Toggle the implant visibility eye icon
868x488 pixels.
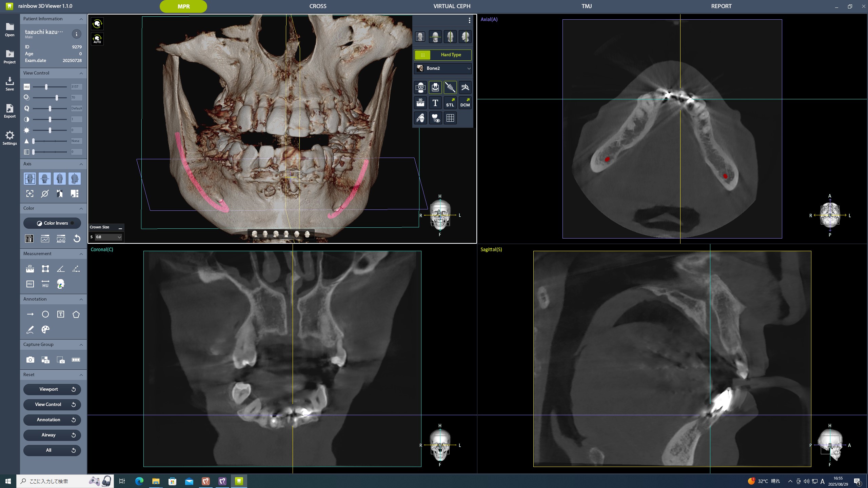pyautogui.click(x=435, y=118)
